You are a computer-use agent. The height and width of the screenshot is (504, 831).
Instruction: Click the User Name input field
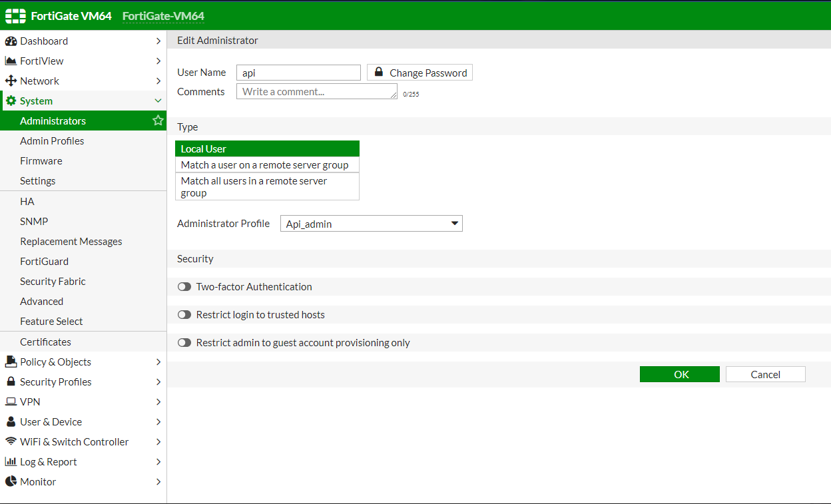[x=298, y=73]
